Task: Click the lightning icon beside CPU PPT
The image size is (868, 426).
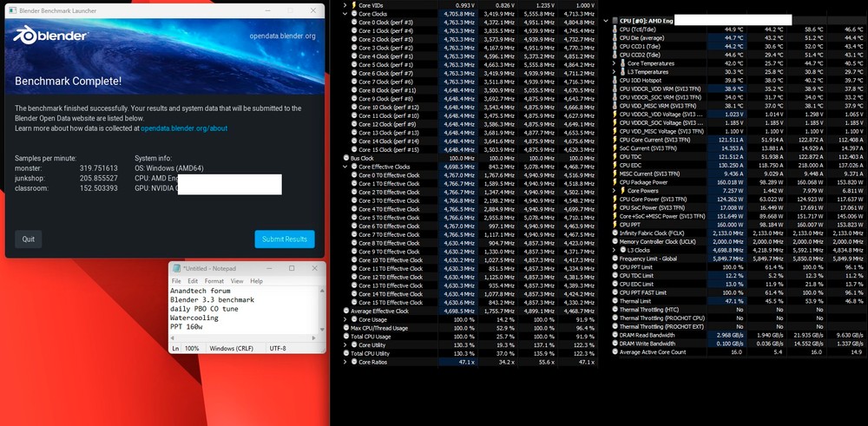Action: (x=615, y=225)
